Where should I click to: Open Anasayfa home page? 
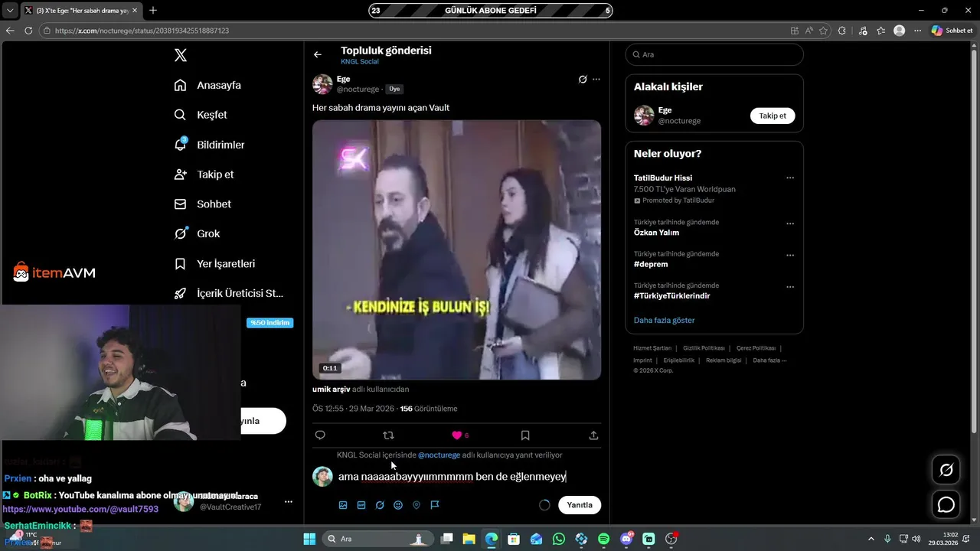point(207,85)
